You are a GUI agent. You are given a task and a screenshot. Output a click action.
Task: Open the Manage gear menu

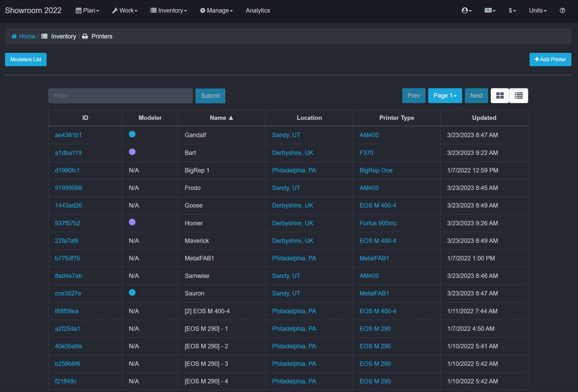click(x=216, y=10)
